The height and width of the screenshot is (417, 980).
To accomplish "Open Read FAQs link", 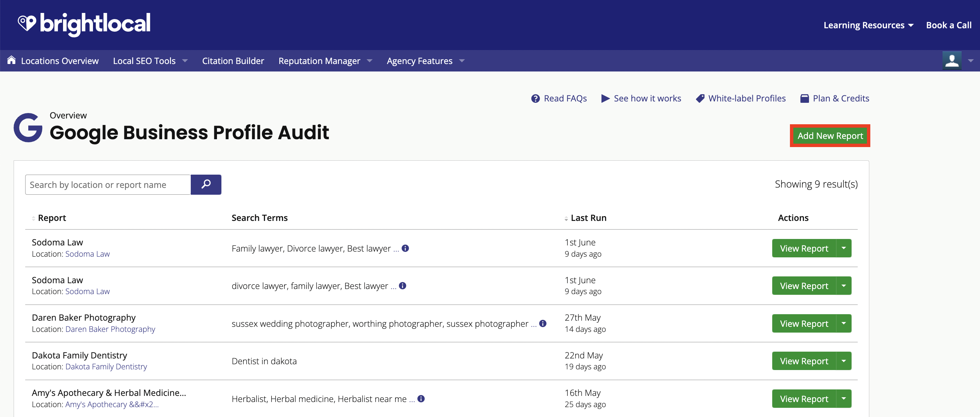I will (x=565, y=98).
